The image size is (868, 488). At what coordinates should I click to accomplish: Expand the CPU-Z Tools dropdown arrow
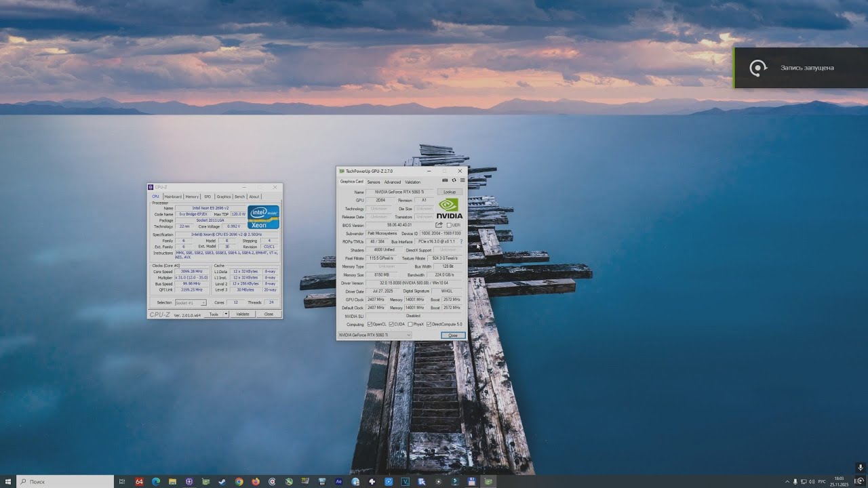coord(226,314)
